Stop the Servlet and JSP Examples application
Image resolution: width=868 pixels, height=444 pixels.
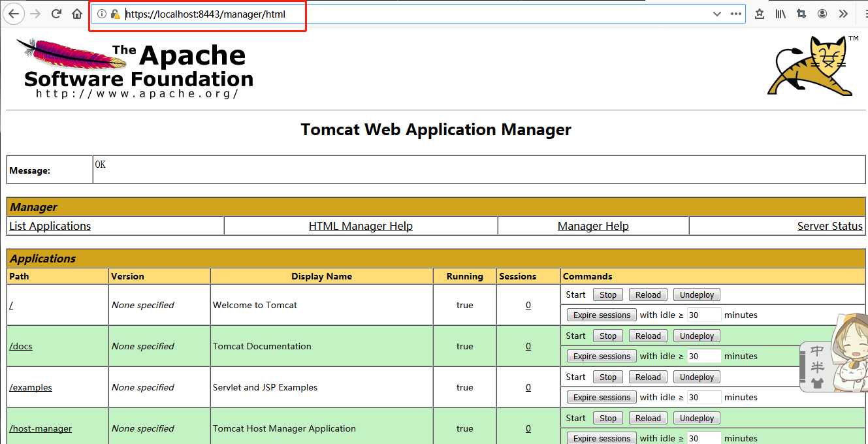608,377
